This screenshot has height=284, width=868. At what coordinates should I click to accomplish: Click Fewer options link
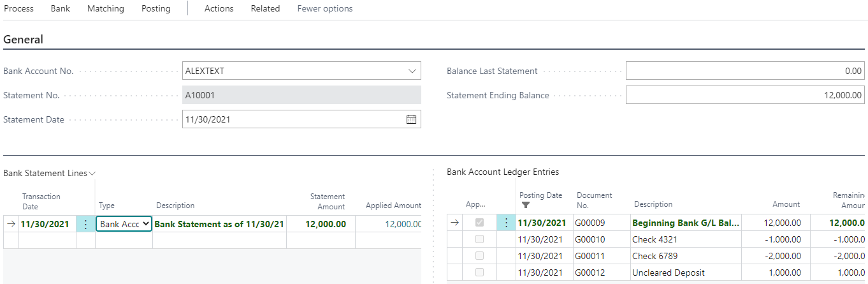(x=325, y=8)
